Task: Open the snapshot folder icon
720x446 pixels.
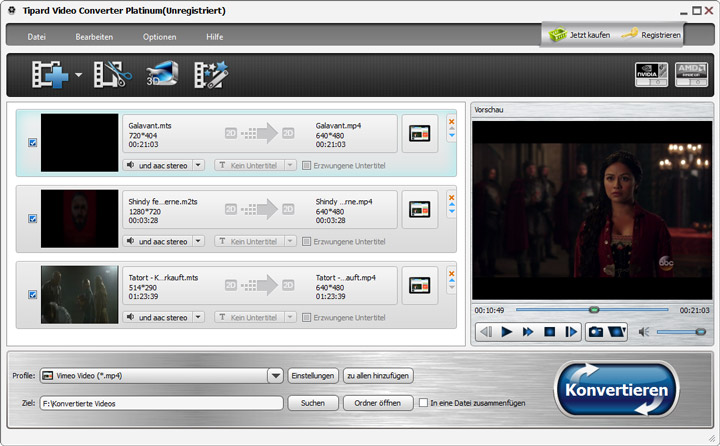Action: tap(617, 332)
